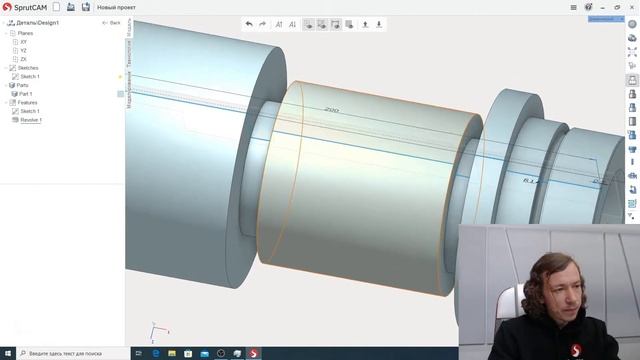This screenshot has height=360, width=640.
Task: Open the filter dropdown at right toolbar bottom
Action: pos(632,216)
